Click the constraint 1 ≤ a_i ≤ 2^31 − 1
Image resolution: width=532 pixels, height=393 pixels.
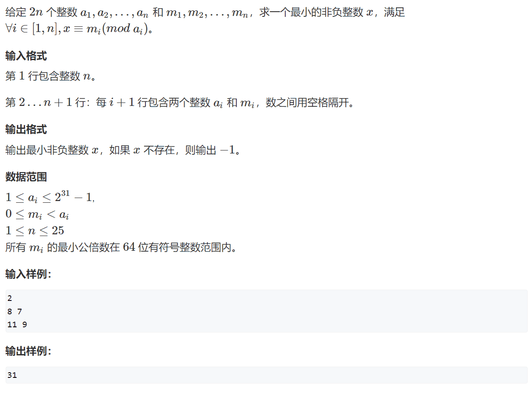(50, 197)
